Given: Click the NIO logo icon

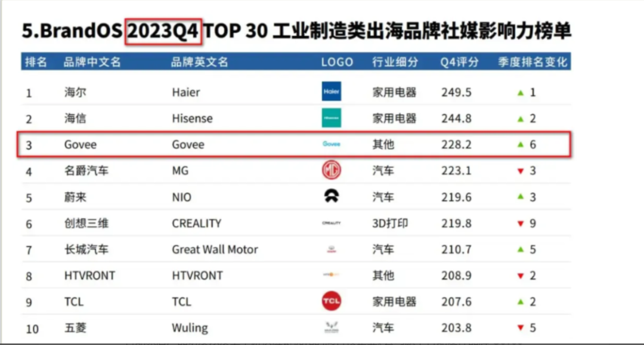Looking at the screenshot, I should click(330, 196).
